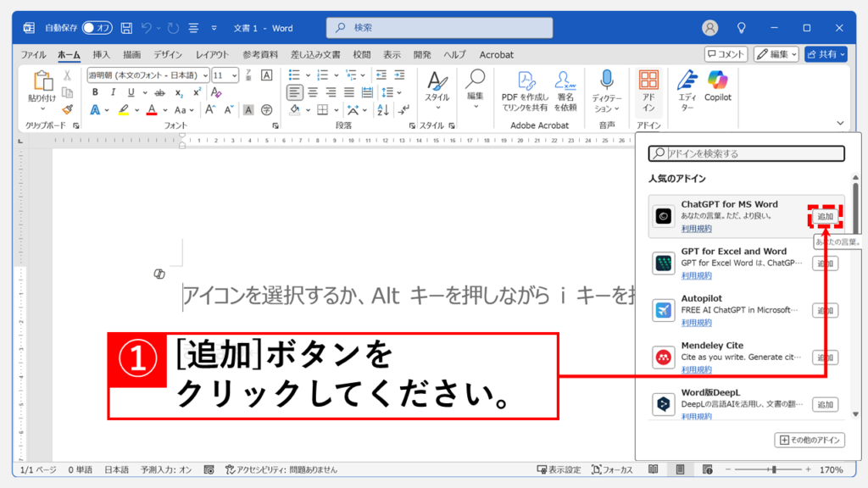Screen dimensions: 868x488
Task: Click the Increase Indent icon
Action: click(x=399, y=75)
